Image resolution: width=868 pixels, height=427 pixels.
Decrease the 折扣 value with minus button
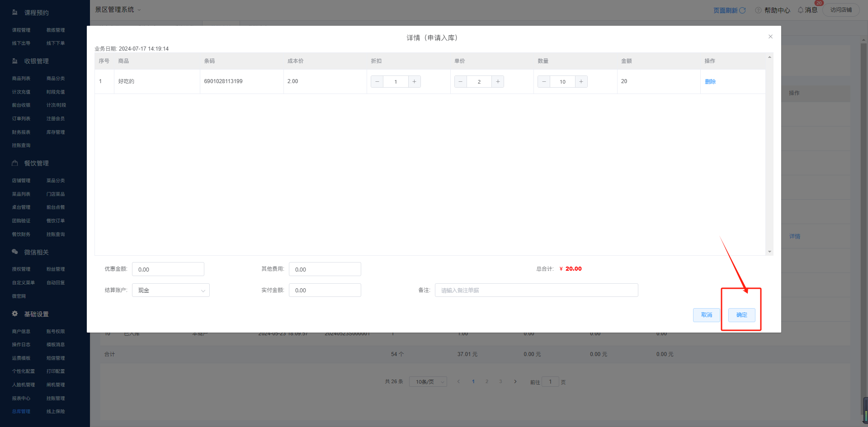[377, 82]
